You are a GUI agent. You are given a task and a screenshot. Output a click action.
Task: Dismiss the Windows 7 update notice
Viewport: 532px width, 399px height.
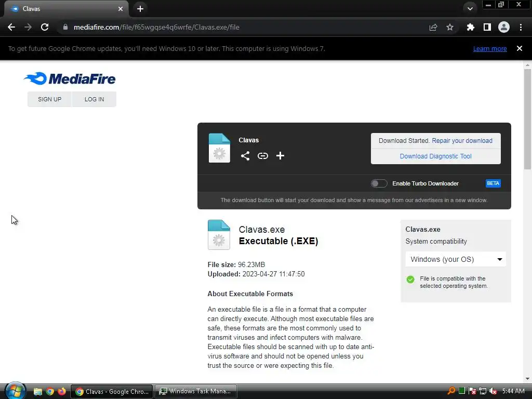tap(519, 48)
